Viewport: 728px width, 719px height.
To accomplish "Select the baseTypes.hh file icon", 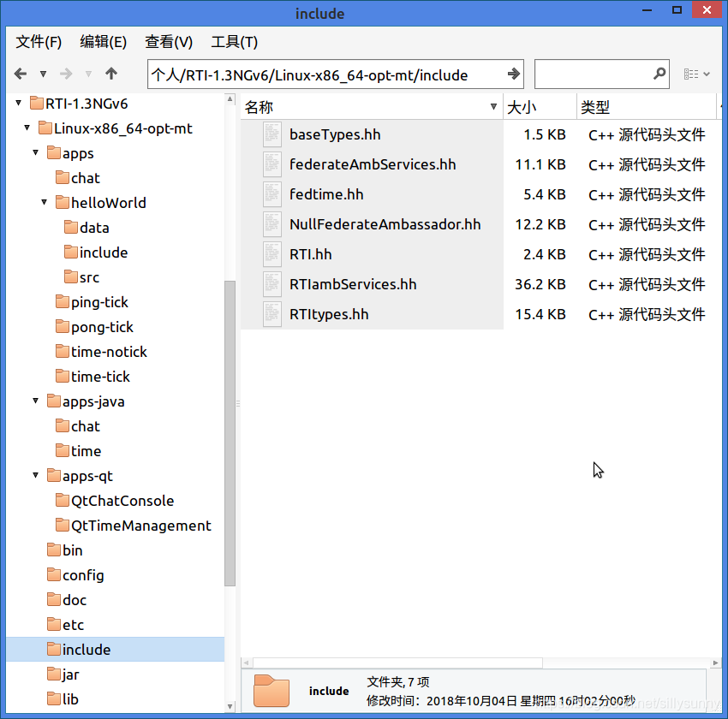I will pos(272,134).
